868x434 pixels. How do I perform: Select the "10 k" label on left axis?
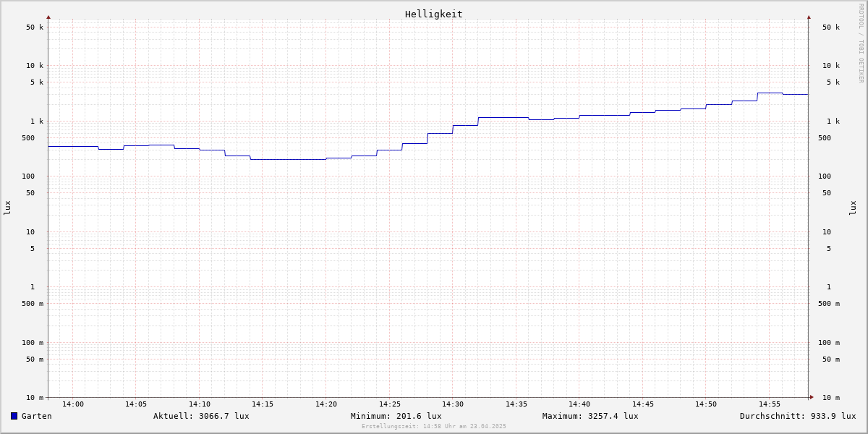point(35,66)
